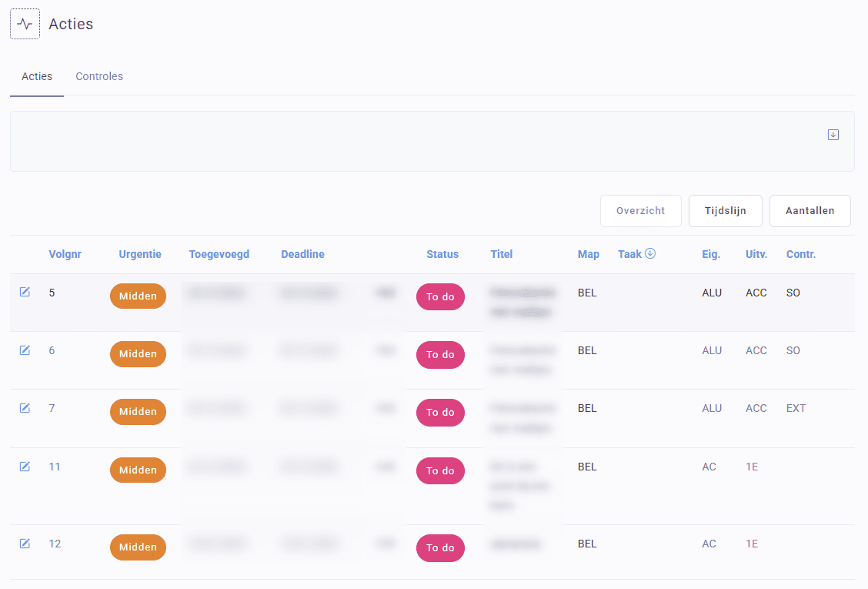Image resolution: width=868 pixels, height=589 pixels.
Task: Click the download icon in filter panel
Action: 833,135
